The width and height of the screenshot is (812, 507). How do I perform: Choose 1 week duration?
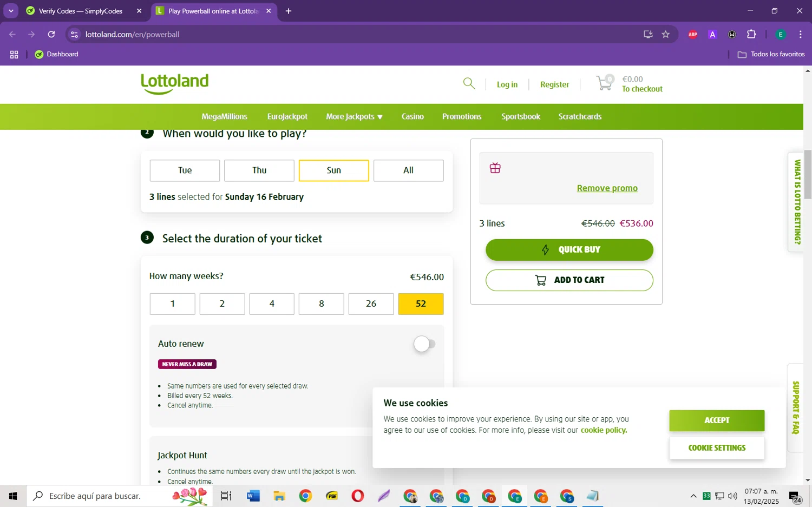point(172,304)
